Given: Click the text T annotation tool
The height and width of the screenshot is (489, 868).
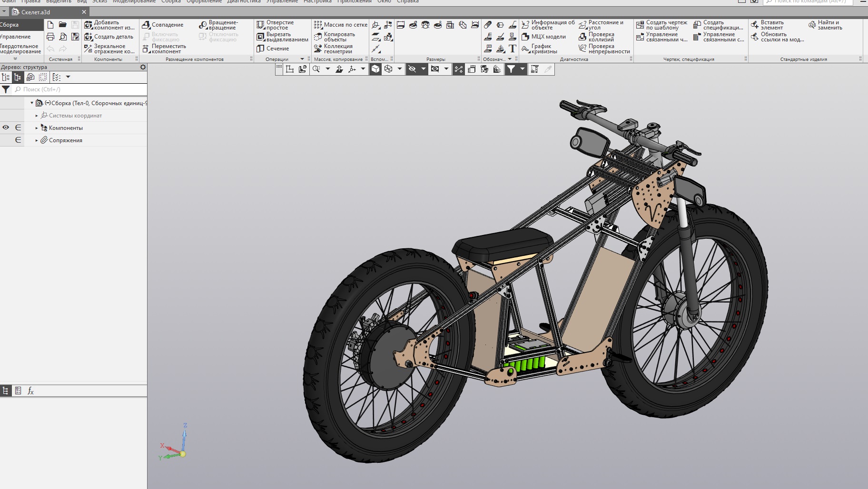Looking at the screenshot, I should [512, 49].
